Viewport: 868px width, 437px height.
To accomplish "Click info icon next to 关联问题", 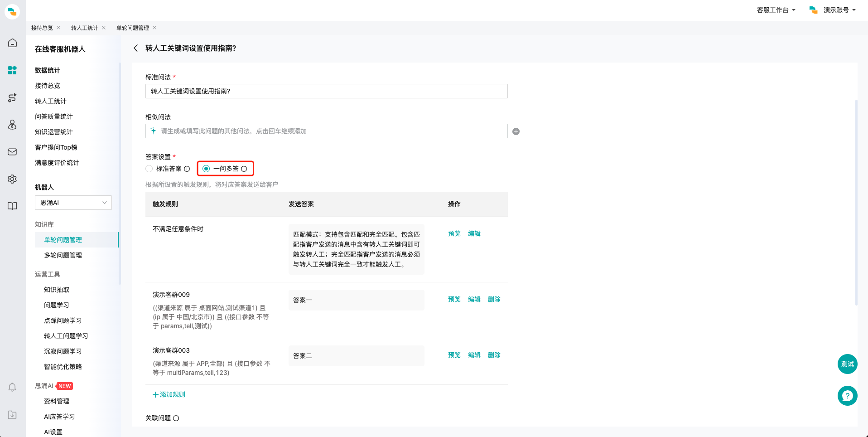I will coord(176,418).
